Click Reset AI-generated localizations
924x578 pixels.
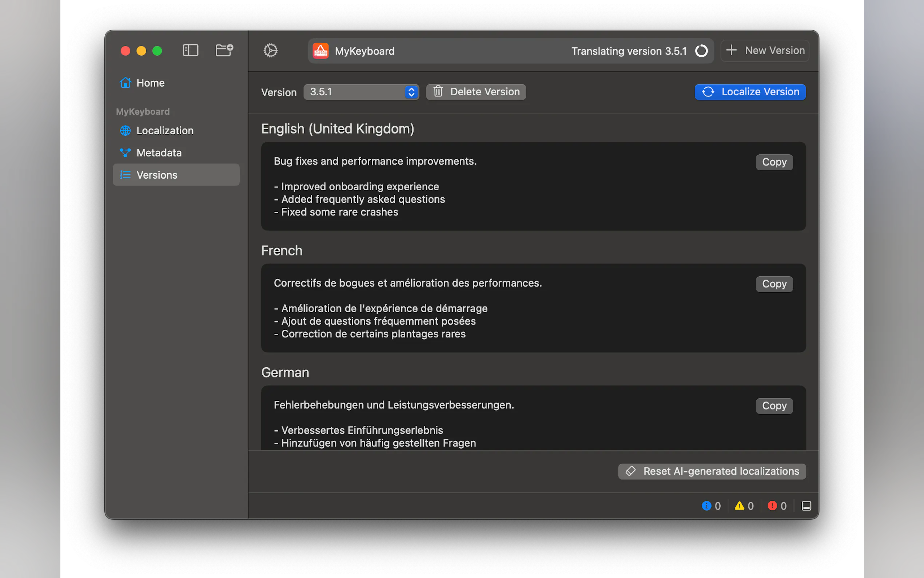(x=712, y=471)
